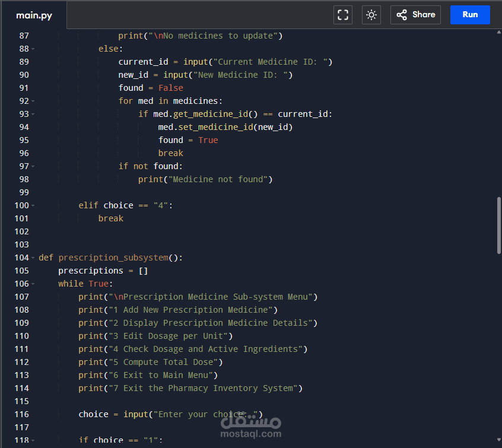Click '3 Edit Dosage per Unit' string

click(x=169, y=336)
